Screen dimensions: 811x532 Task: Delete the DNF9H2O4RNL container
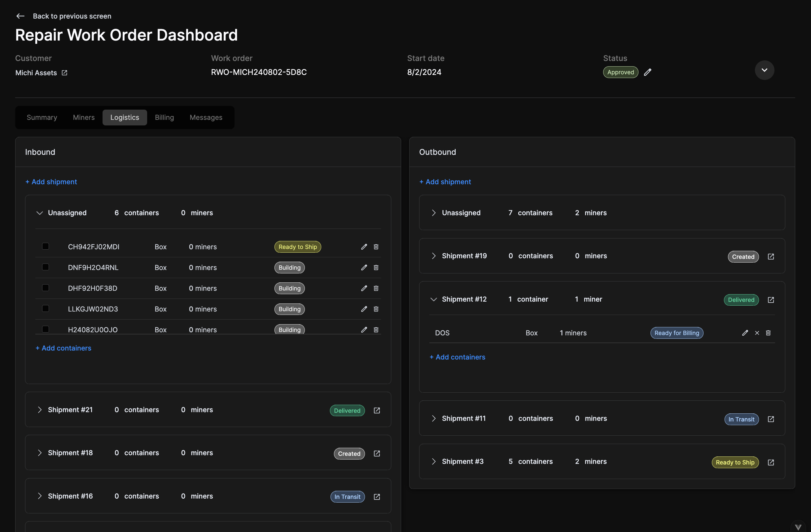coord(376,268)
